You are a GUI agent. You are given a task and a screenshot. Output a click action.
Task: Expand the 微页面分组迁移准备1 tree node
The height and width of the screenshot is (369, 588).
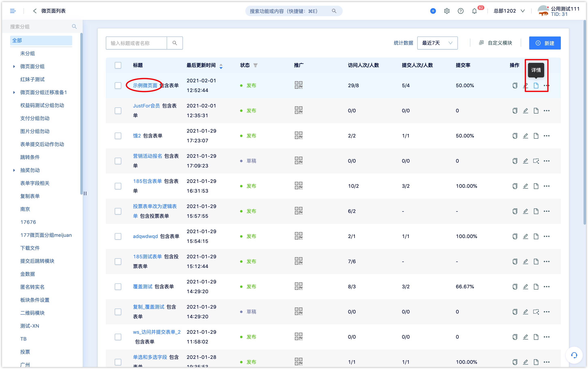[x=14, y=92]
